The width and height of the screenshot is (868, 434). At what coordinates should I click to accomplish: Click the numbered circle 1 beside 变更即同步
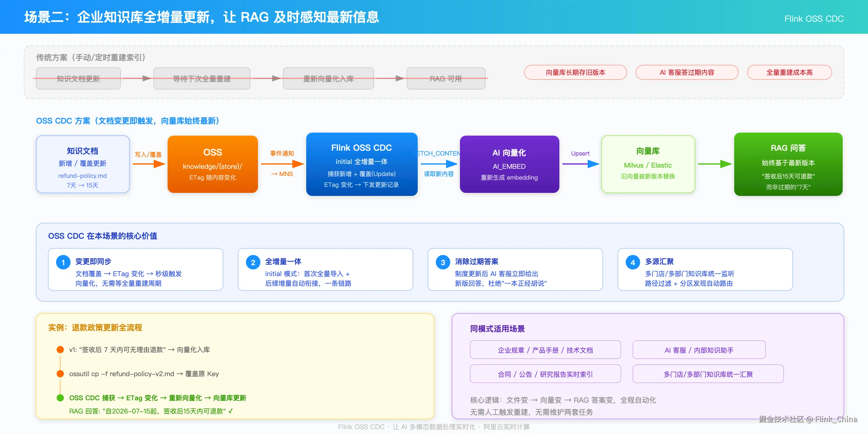click(63, 262)
